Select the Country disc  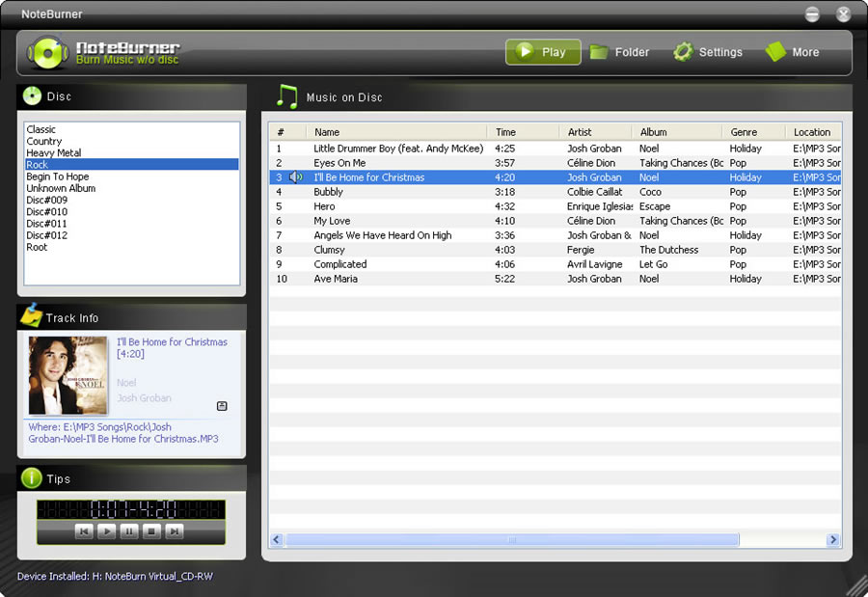(x=132, y=141)
